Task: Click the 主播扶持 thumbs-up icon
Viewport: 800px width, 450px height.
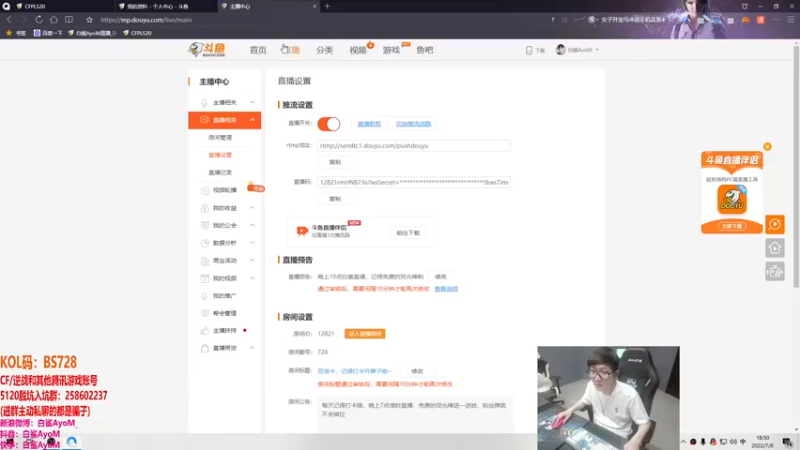Action: point(205,331)
